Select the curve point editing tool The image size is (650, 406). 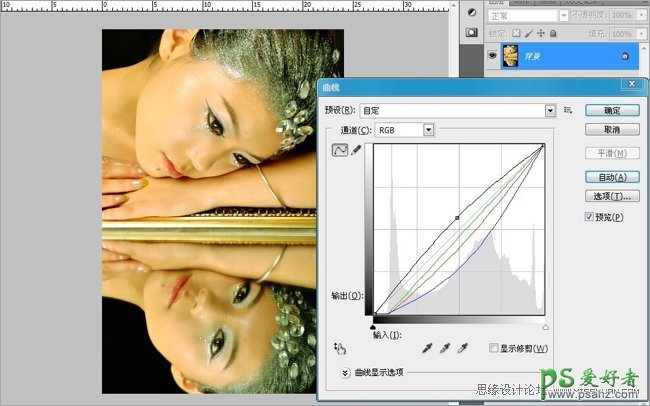click(339, 150)
